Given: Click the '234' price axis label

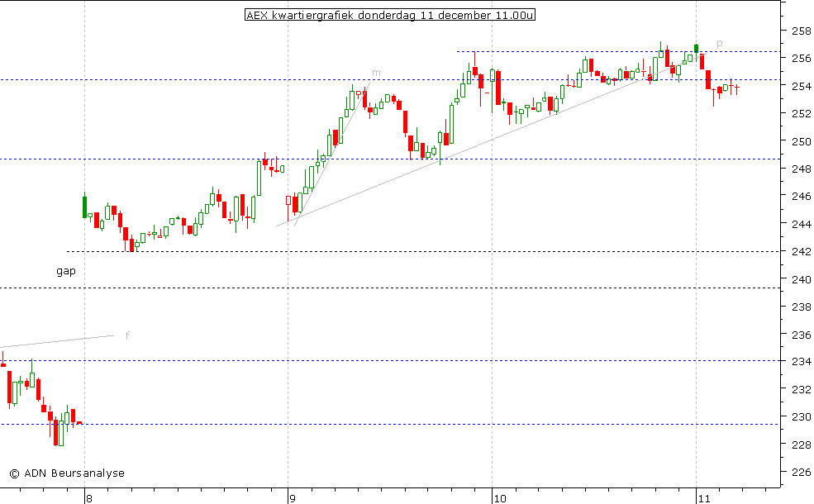Looking at the screenshot, I should (x=802, y=362).
